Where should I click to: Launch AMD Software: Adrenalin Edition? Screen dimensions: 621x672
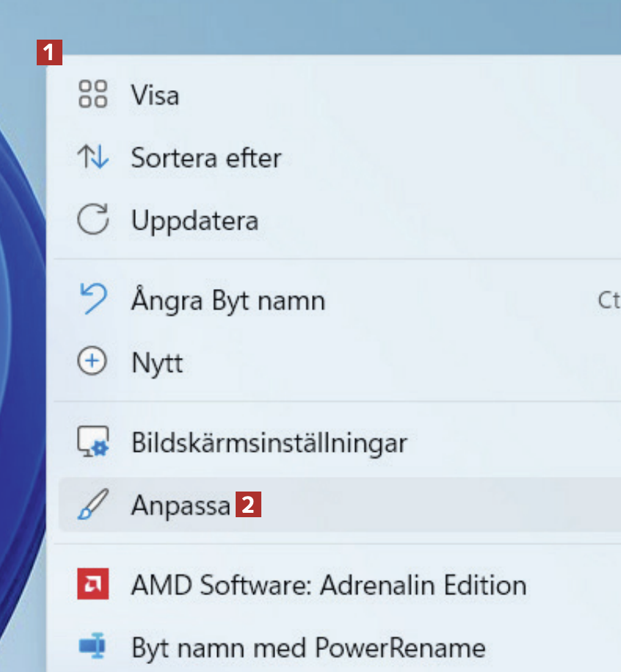point(328,585)
